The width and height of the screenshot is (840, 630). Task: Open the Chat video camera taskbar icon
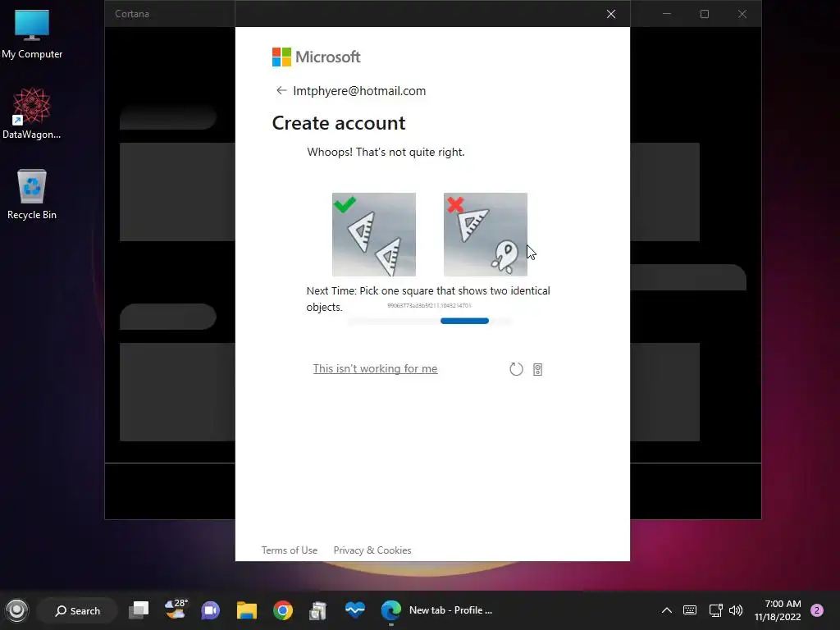point(211,610)
